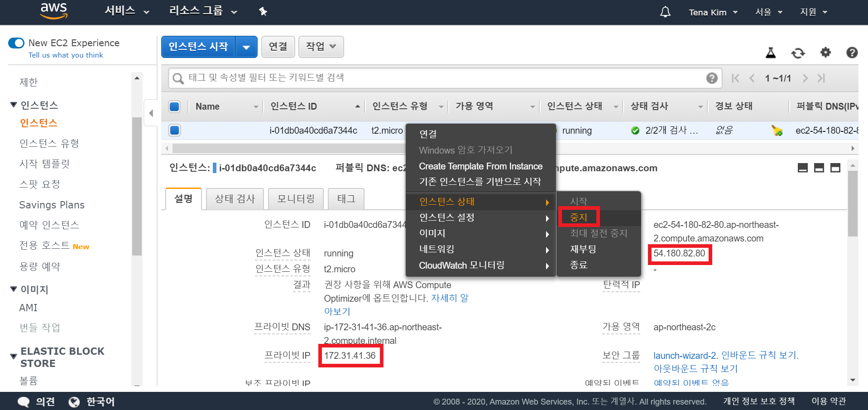
Task: Click the feedback speech bubble icon
Action: point(24,402)
